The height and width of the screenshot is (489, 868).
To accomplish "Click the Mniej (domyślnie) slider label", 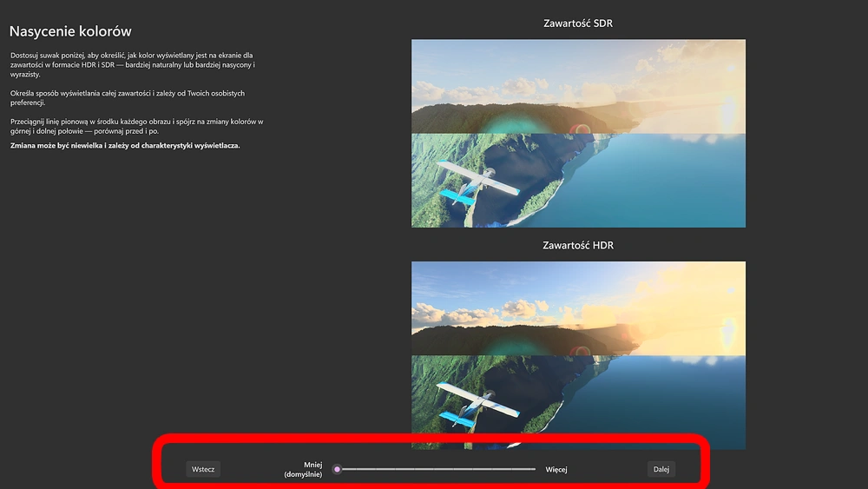I will [x=303, y=469].
